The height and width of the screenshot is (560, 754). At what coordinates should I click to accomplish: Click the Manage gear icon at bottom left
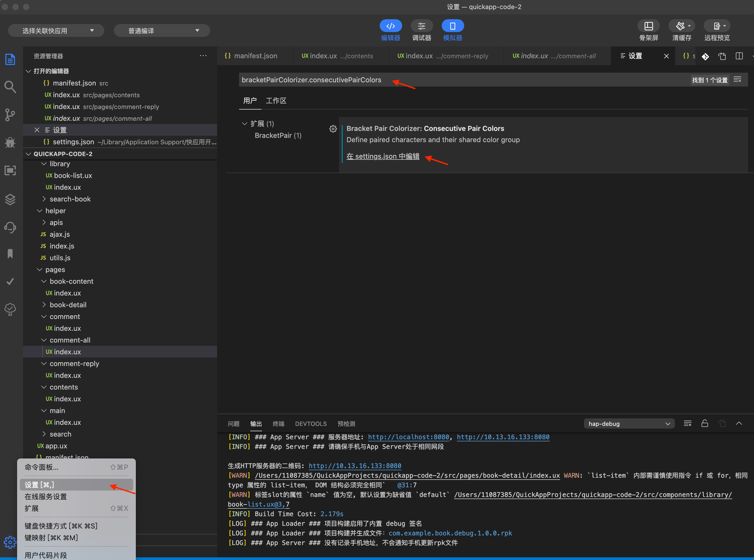point(10,542)
